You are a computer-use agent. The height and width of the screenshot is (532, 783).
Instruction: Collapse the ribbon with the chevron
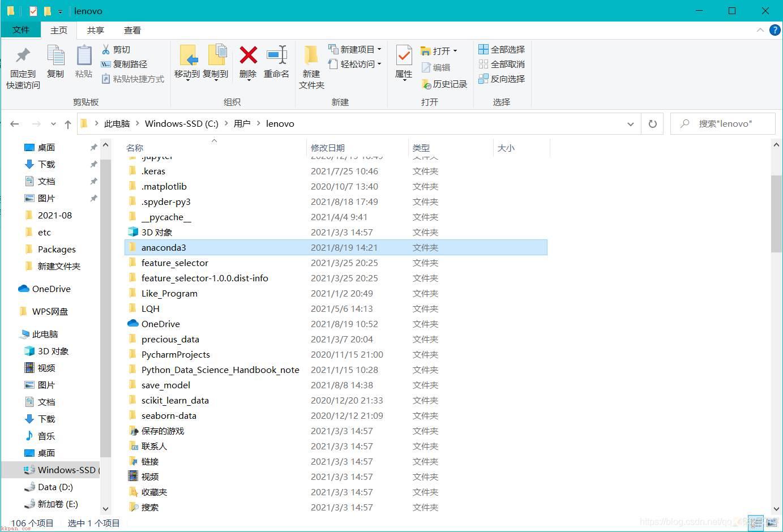click(760, 30)
